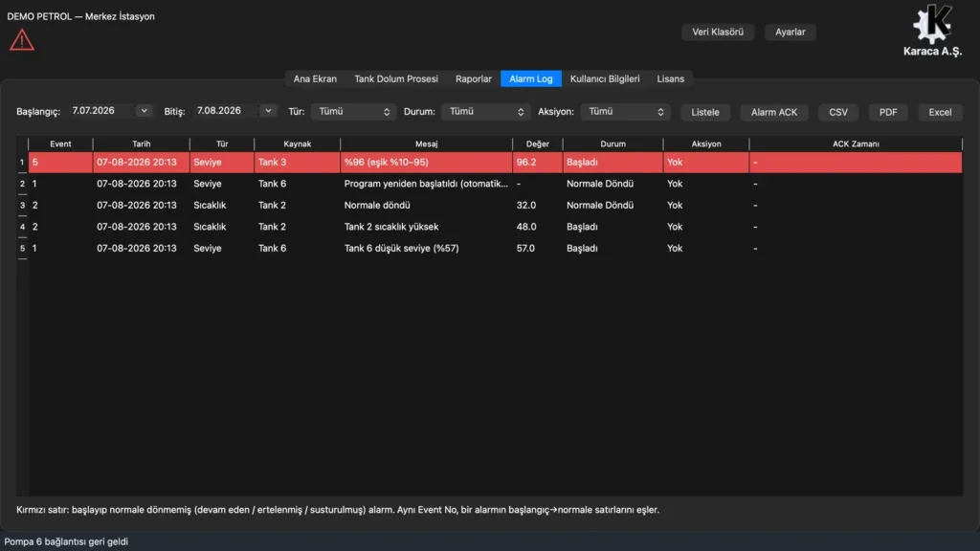Click 'Program yeniden başlatıldı' message cell
Viewport: 980px width, 551px height.
click(426, 184)
